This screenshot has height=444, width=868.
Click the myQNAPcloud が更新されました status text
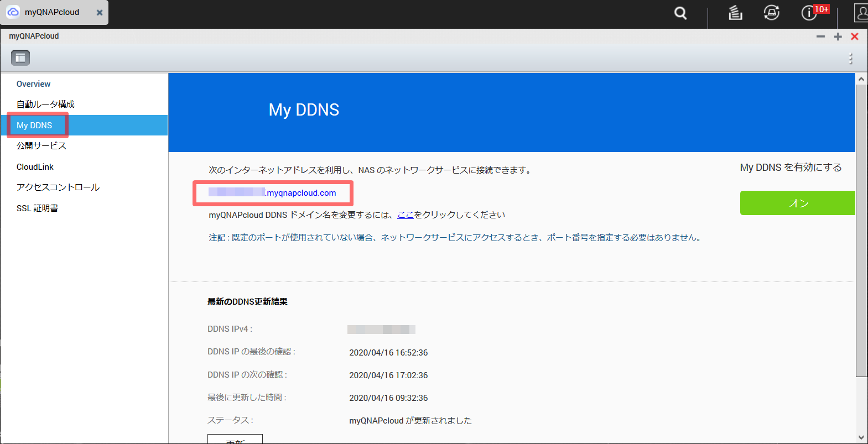[410, 421]
